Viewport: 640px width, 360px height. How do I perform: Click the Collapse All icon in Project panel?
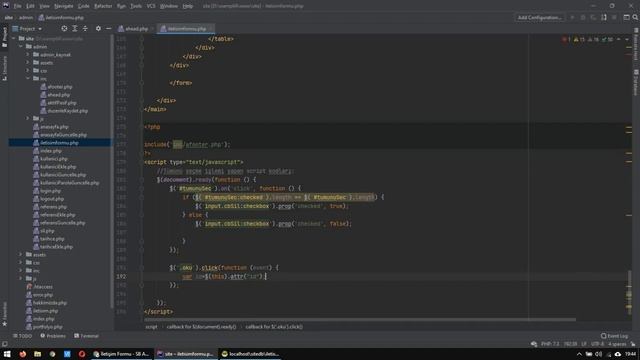pos(85,29)
